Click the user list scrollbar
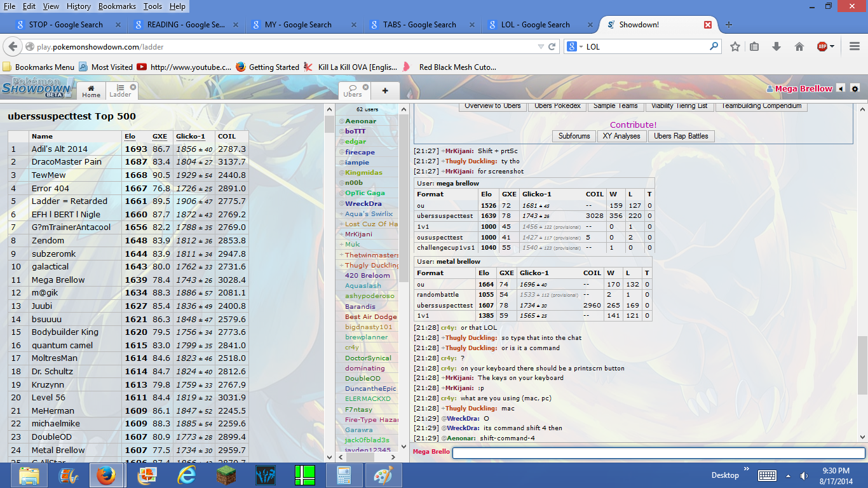 (x=404, y=198)
